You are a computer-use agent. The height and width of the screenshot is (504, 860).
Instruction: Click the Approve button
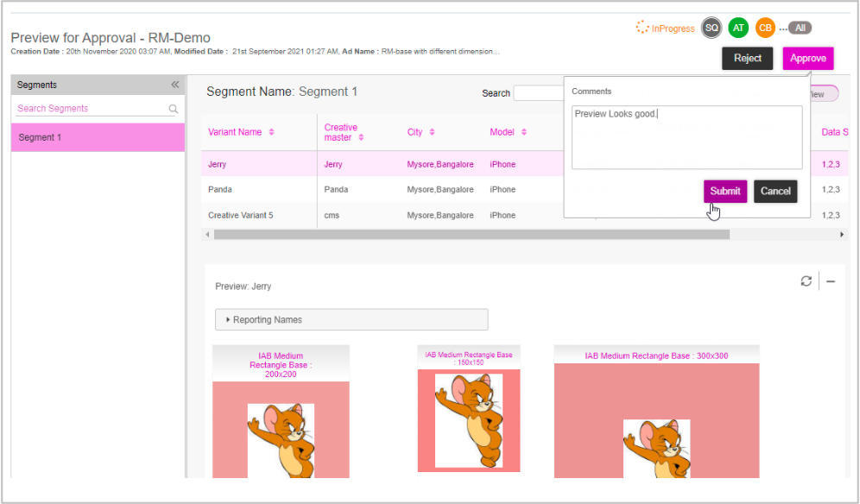point(808,58)
